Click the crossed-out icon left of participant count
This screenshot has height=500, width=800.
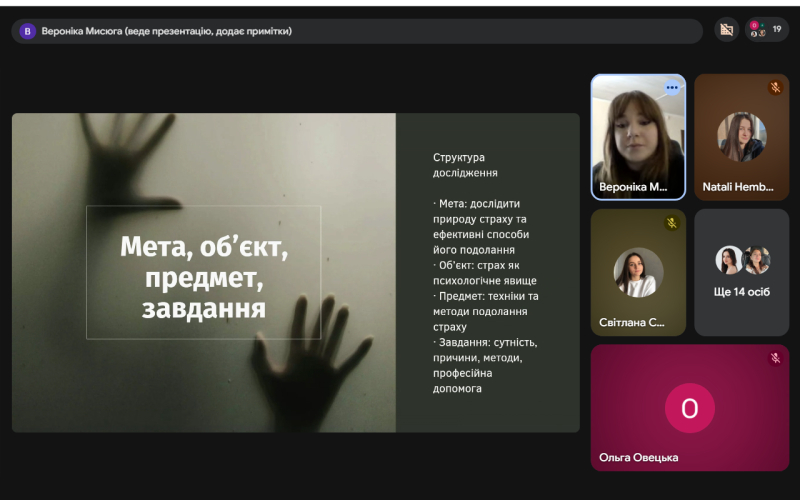(727, 30)
